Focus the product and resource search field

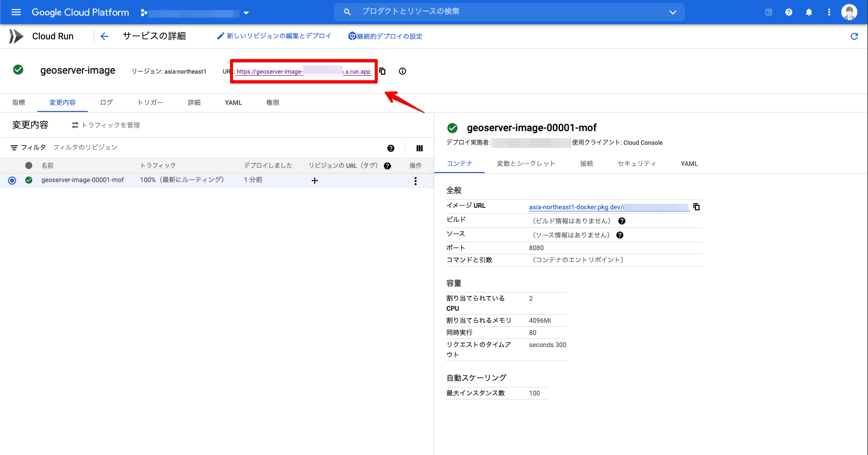coord(509,12)
